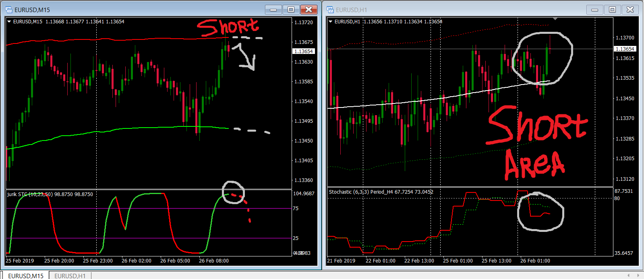Click the 1.13360 price level on M15 scale
644x279 pixels.
tap(304, 180)
